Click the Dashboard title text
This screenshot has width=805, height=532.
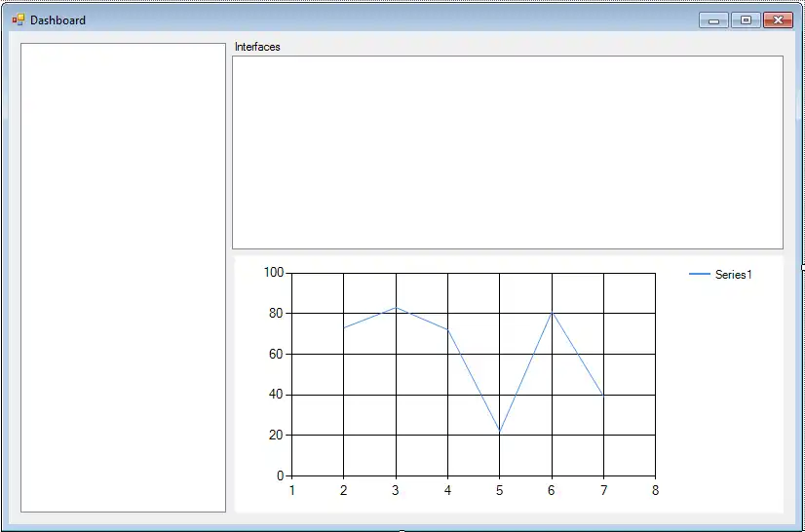pyautogui.click(x=58, y=20)
